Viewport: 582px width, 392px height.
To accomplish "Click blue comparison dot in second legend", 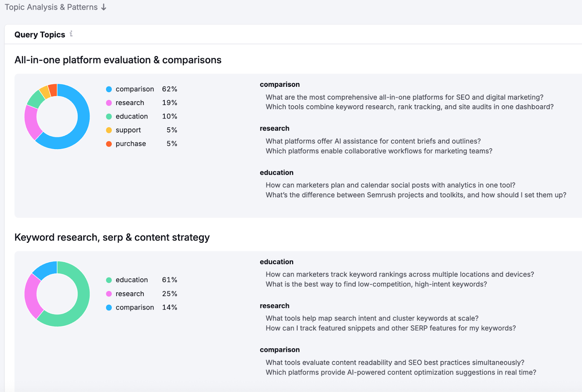I will (109, 308).
